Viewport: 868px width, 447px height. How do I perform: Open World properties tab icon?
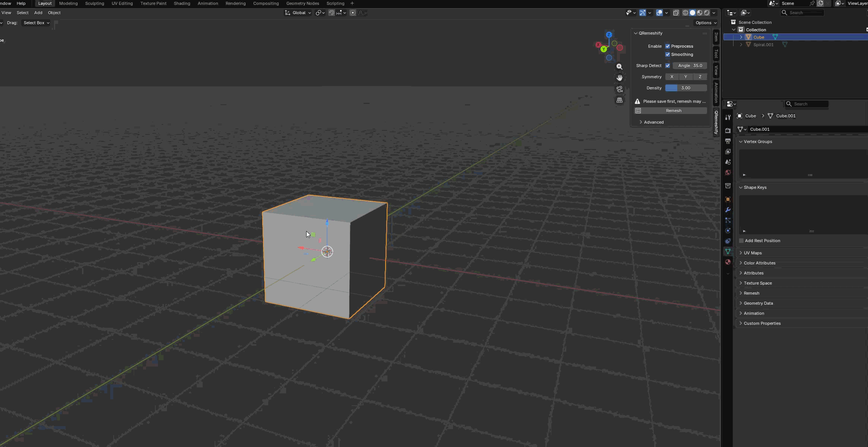pyautogui.click(x=728, y=172)
